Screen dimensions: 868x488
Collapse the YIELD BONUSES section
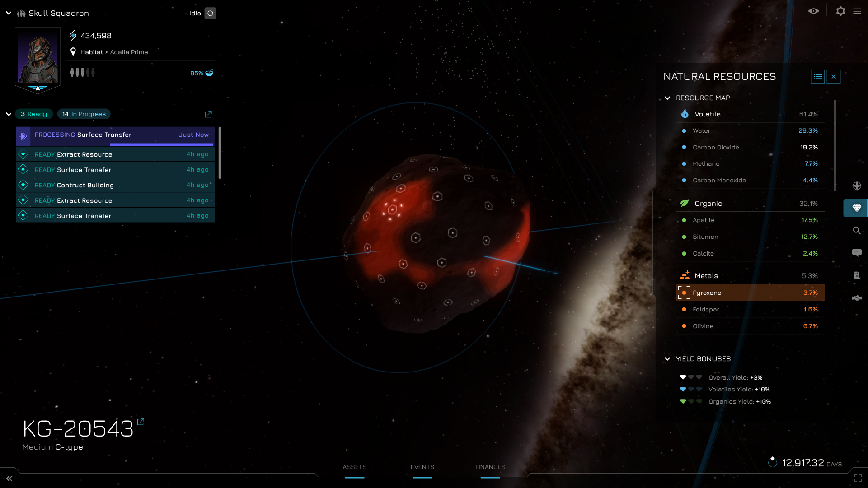tap(668, 358)
